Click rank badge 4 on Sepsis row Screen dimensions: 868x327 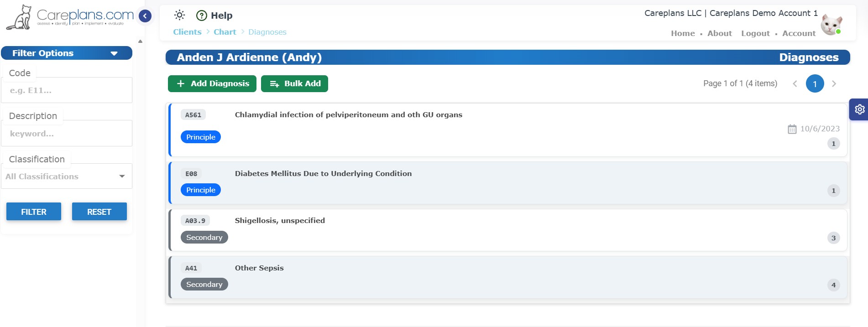[833, 285]
